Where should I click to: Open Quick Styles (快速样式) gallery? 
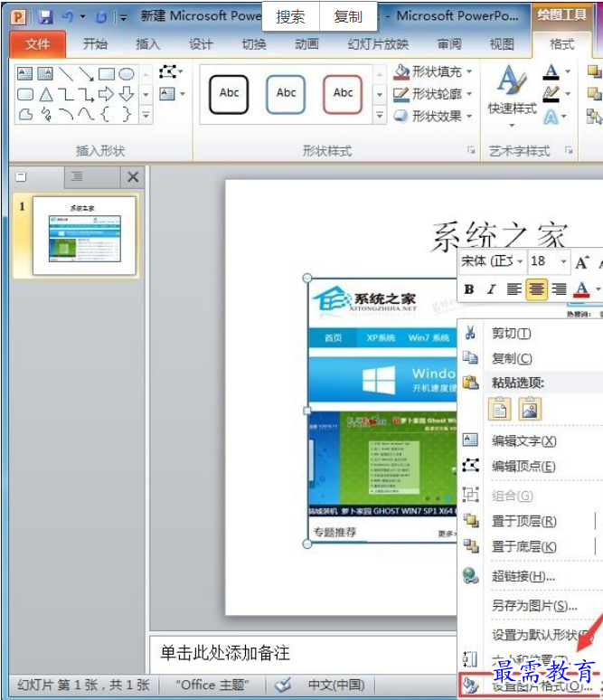[x=512, y=96]
